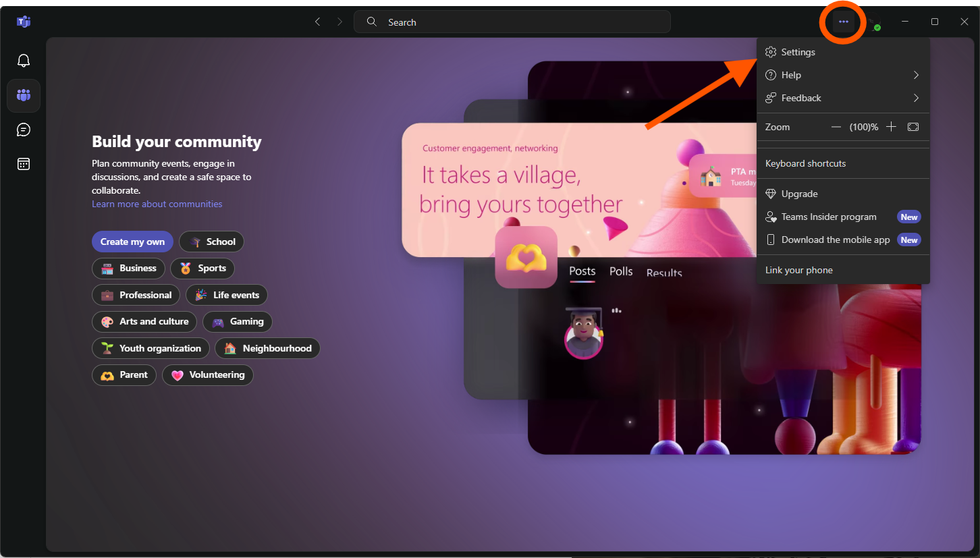Open Learn more about communities link
The width and height of the screenshot is (980, 558).
157,204
